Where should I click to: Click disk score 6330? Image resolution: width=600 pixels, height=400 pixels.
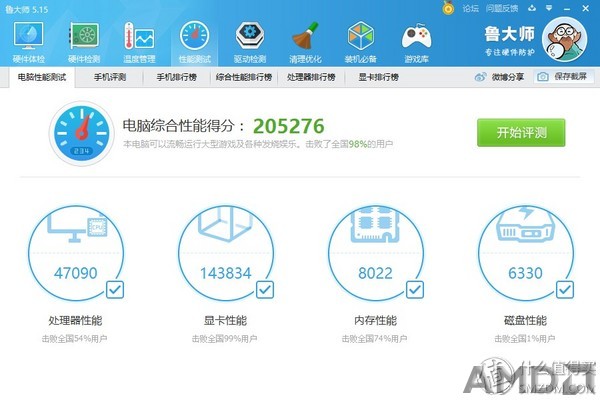click(x=525, y=273)
